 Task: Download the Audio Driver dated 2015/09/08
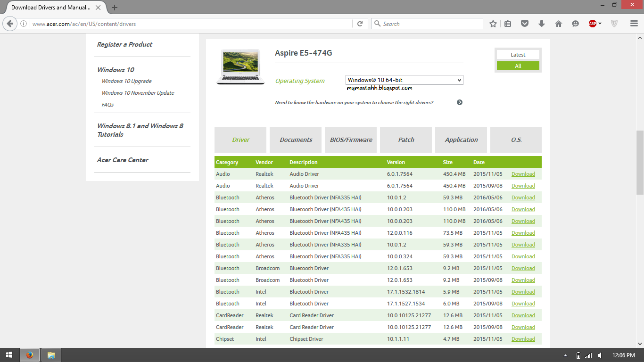(523, 186)
